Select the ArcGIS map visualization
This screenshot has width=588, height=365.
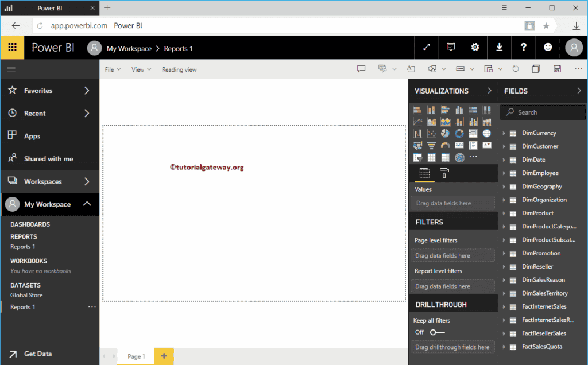[459, 157]
